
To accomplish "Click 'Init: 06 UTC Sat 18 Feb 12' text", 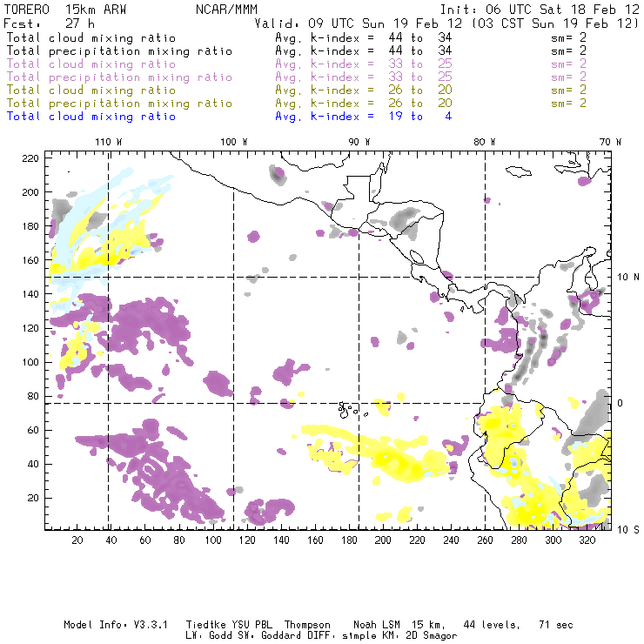I will tap(540, 10).
